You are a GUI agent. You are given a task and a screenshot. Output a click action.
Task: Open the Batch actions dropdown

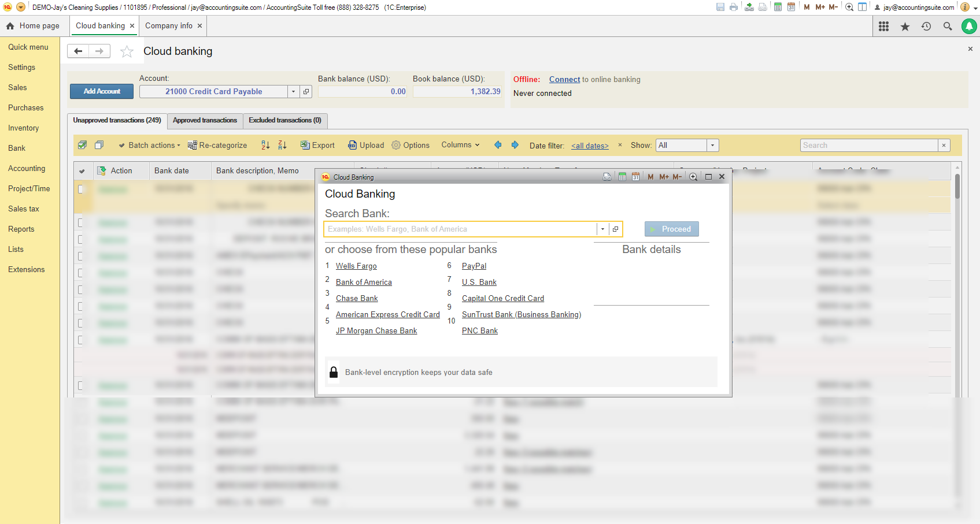(x=149, y=145)
